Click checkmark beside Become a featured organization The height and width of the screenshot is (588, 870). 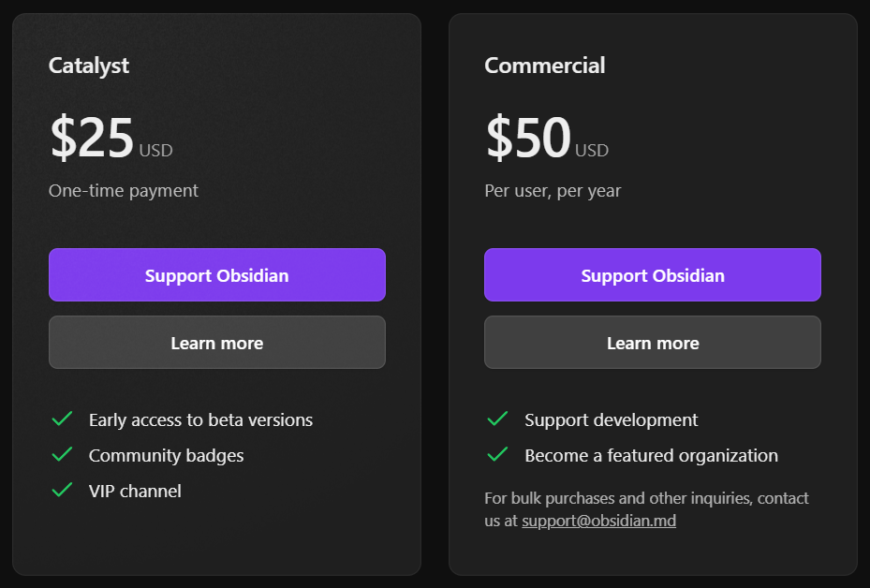click(x=497, y=454)
